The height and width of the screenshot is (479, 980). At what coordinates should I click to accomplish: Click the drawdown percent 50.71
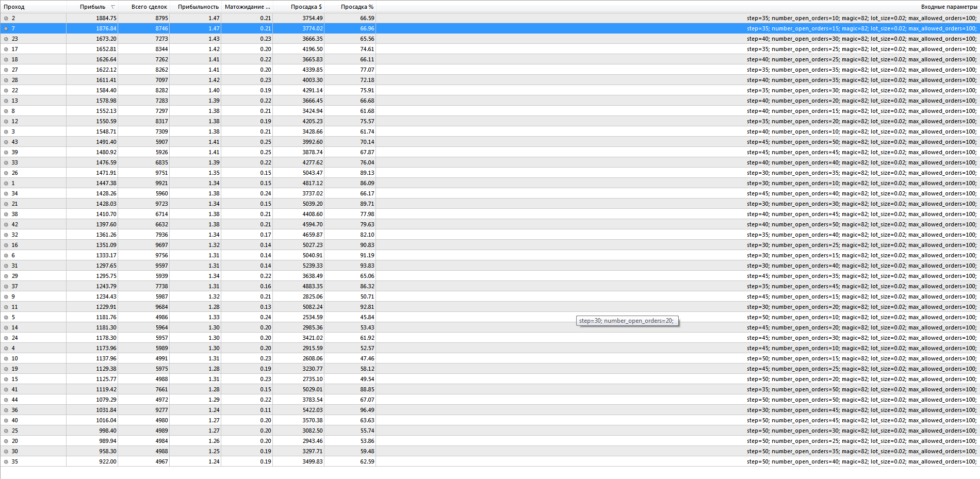coord(367,296)
